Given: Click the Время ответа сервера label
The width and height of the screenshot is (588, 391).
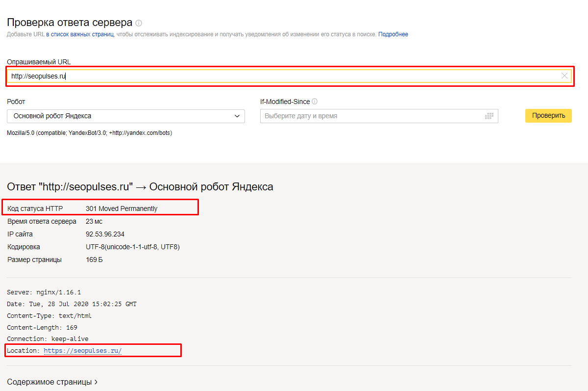Looking at the screenshot, I should pos(42,221).
